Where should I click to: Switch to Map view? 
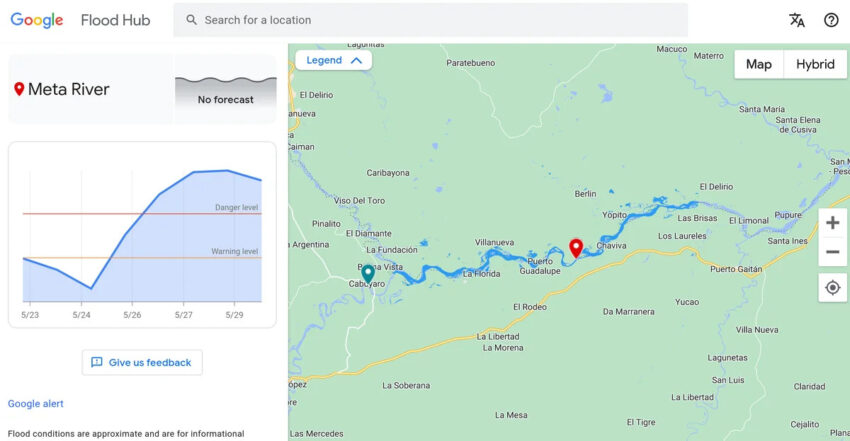[x=758, y=64]
